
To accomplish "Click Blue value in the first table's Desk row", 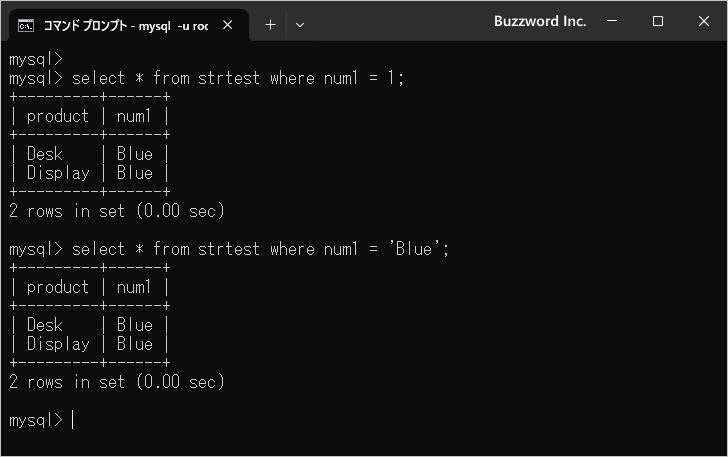I will pos(135,154).
